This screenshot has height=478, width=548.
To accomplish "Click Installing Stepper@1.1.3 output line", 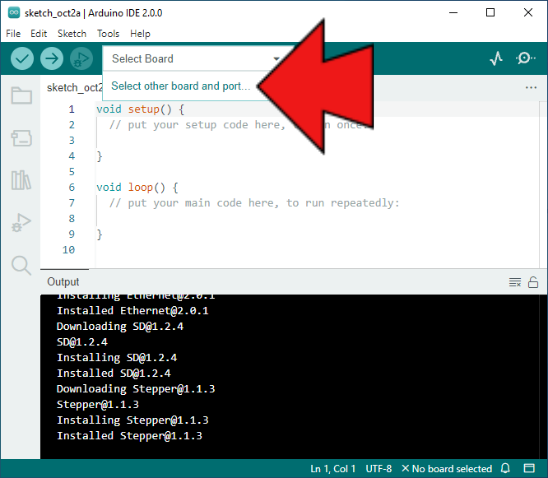I will [x=132, y=420].
